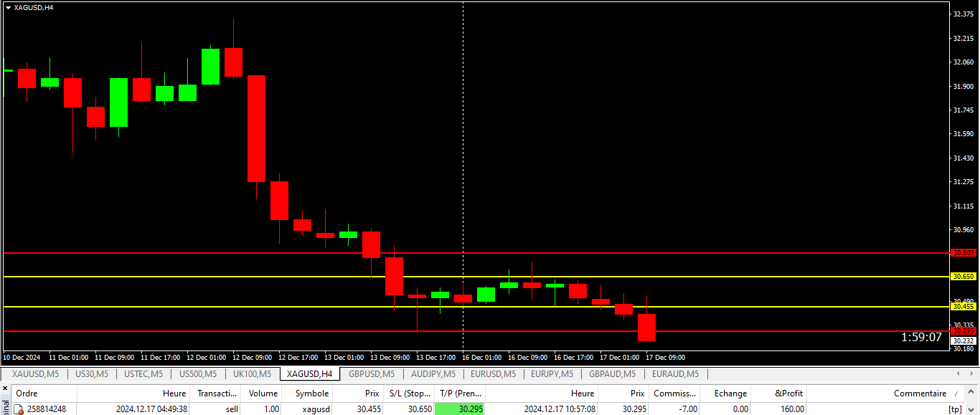Click the XAGUSD,H4 chart title dropdown arrow
980x415 pixels.
pos(8,7)
